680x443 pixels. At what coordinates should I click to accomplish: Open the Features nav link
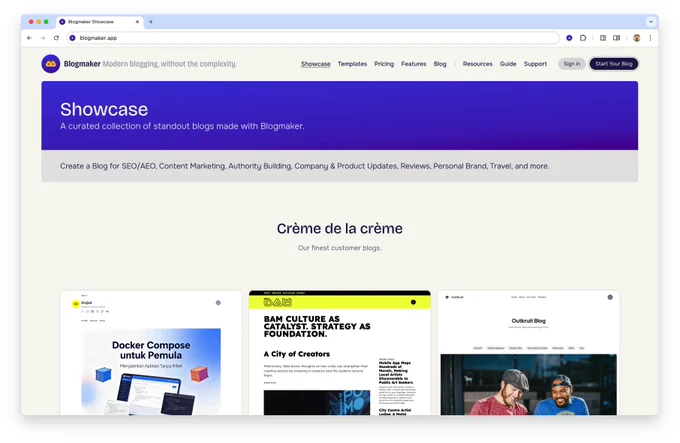(x=413, y=64)
